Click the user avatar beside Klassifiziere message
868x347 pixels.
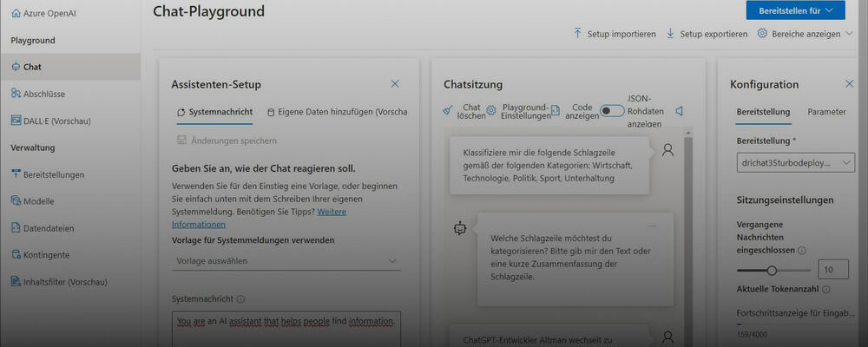pyautogui.click(x=668, y=150)
